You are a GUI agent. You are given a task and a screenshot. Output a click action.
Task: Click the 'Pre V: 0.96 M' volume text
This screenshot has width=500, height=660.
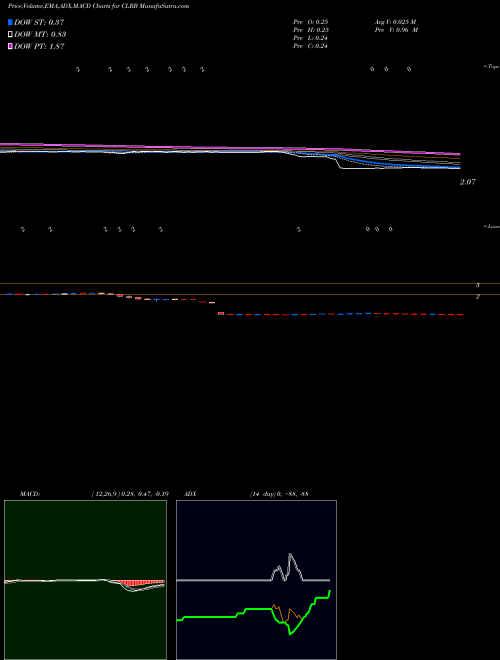pyautogui.click(x=396, y=30)
